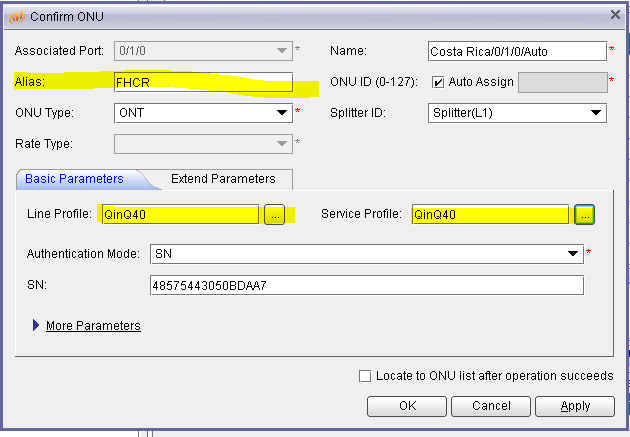Click the Name input field
Image resolution: width=630 pixels, height=437 pixels.
click(515, 51)
